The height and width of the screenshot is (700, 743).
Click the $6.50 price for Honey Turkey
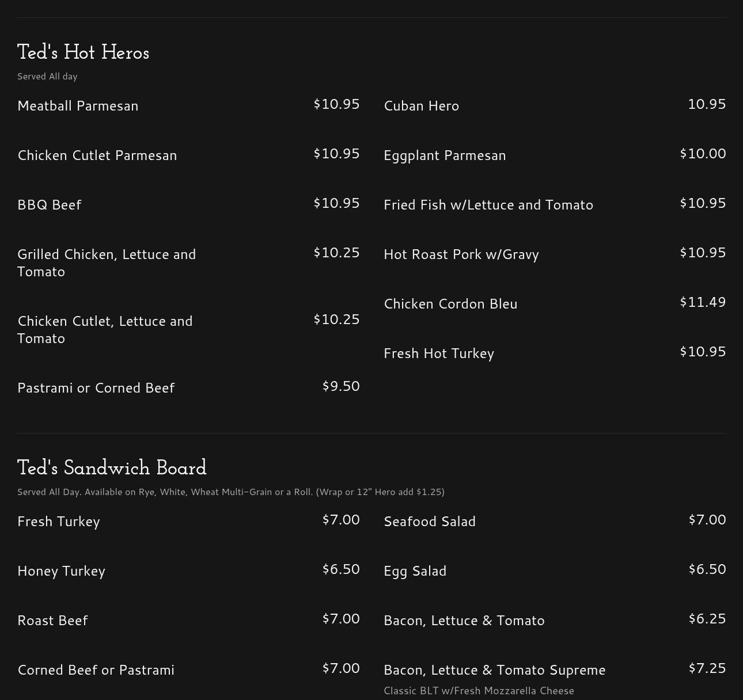[x=341, y=569]
